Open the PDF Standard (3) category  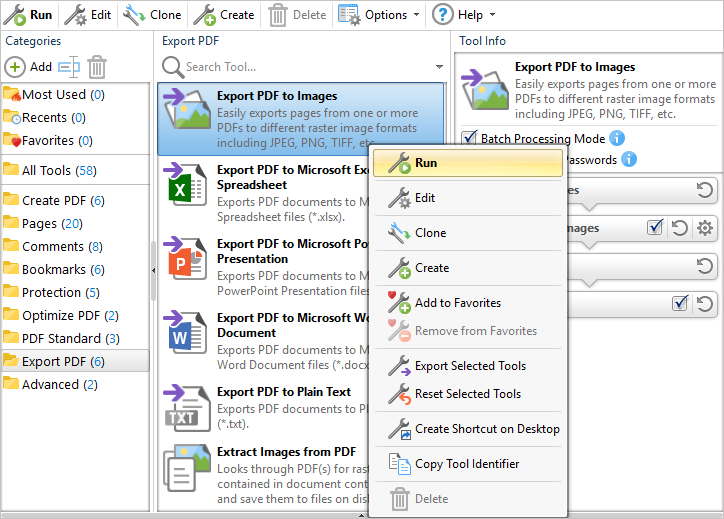[75, 338]
